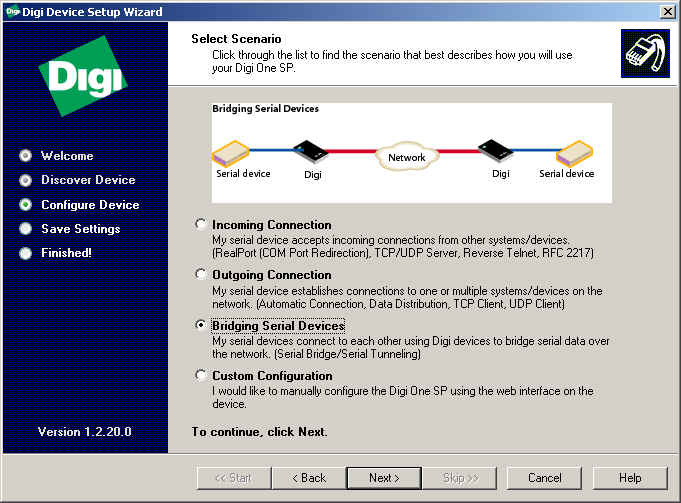Viewport: 681px width, 503px height.
Task: Select the Incoming Connection radio option
Action: [202, 225]
